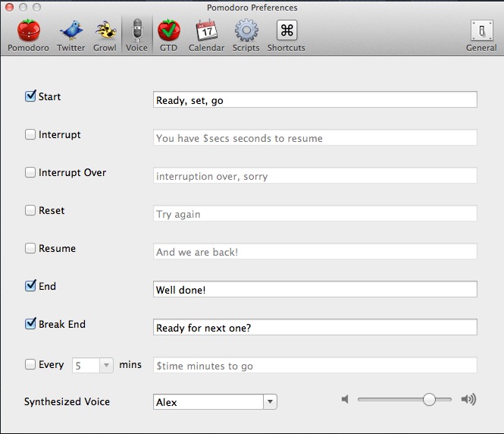Enable the Resume speech checkbox

tap(30, 248)
